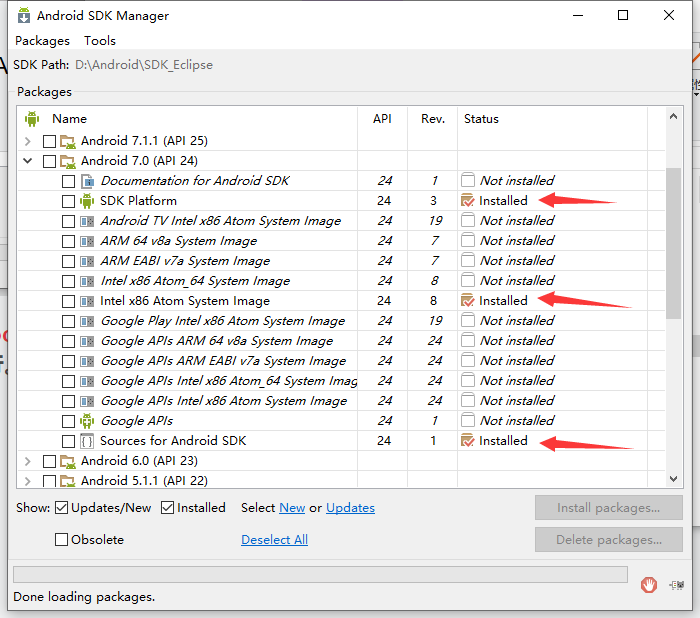Image resolution: width=700 pixels, height=618 pixels.
Task: Select the Google Play Intel x86 Atom System Image row
Action: click(341, 321)
